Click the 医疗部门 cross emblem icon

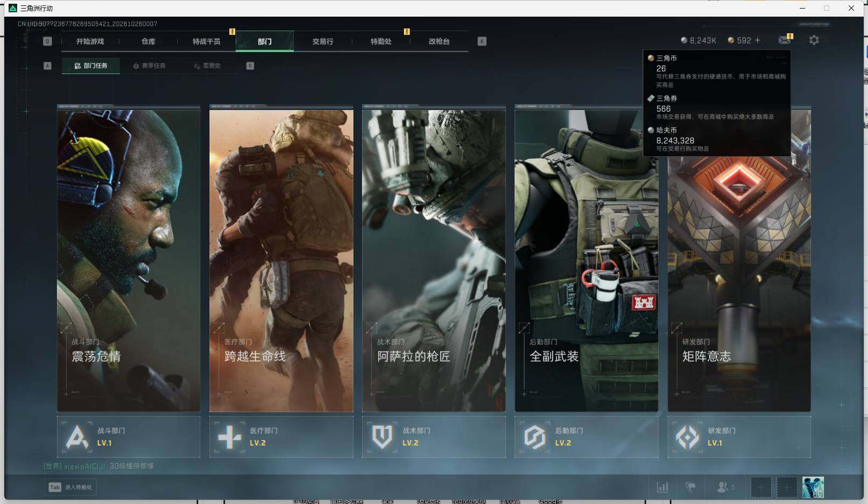point(229,437)
